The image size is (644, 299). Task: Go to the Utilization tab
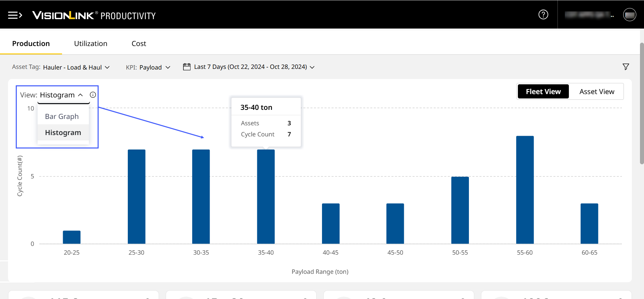[91, 44]
